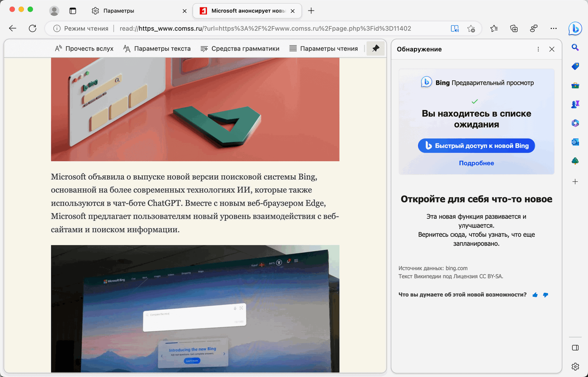Image resolution: width=588 pixels, height=377 pixels.
Task: Open the browser profile sharing icon
Action: coord(534,28)
